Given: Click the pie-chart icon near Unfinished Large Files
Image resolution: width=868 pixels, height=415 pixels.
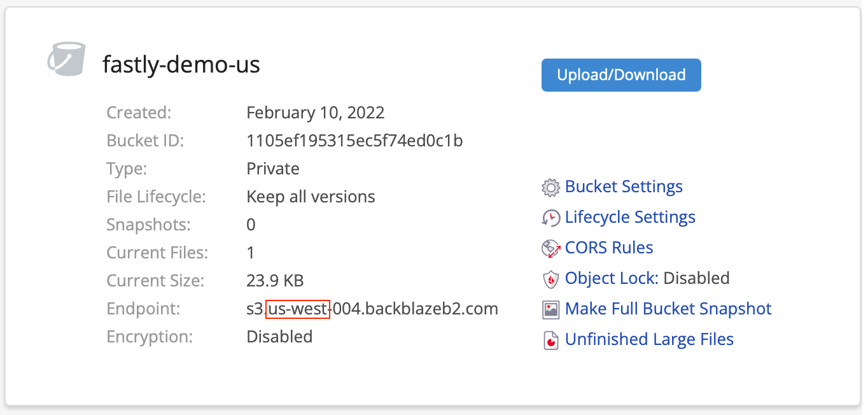Looking at the screenshot, I should (551, 339).
